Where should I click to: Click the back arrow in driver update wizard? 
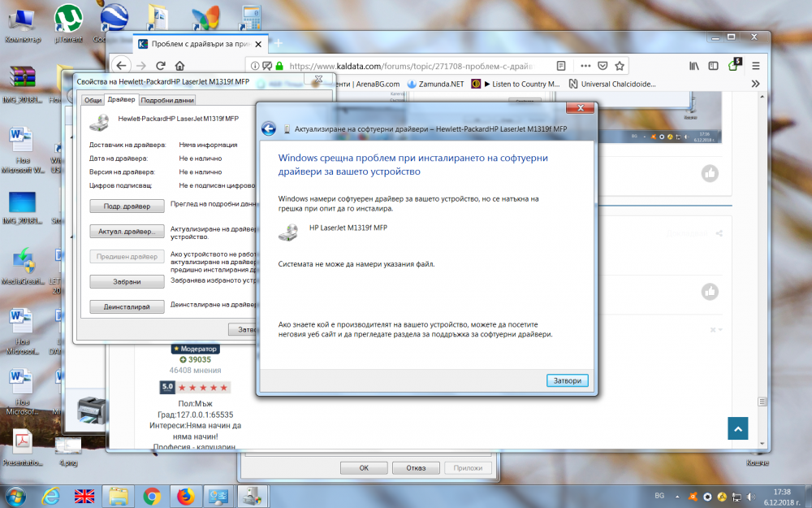click(x=268, y=128)
